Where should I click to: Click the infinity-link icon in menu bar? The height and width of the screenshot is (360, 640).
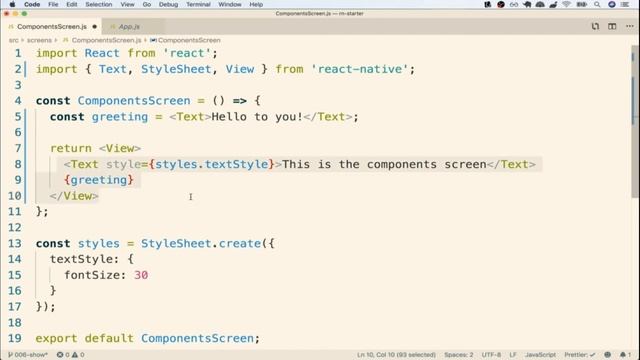coord(514,4)
